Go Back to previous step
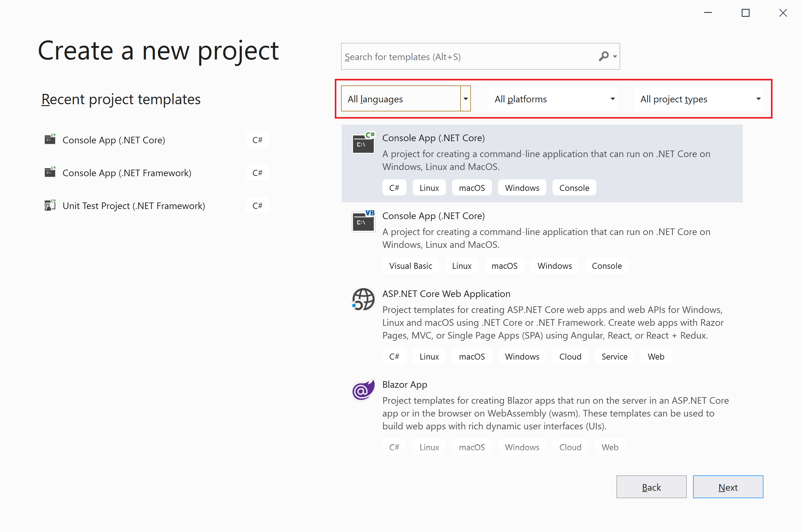 [x=651, y=487]
